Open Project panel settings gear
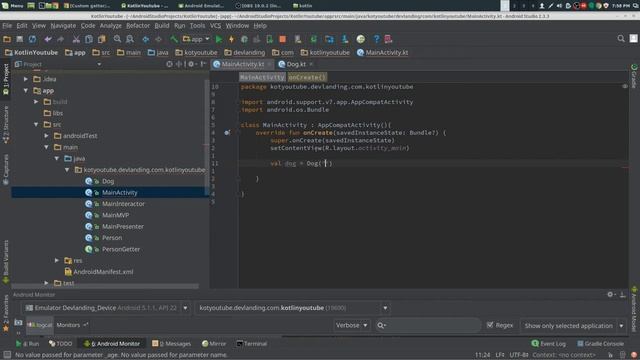 (x=191, y=64)
